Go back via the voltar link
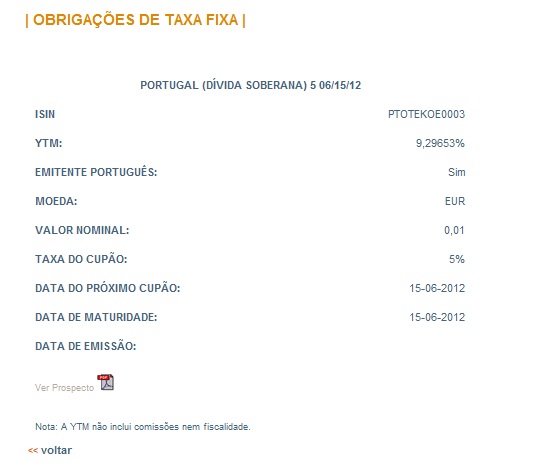This screenshot has height=468, width=536. [56, 450]
